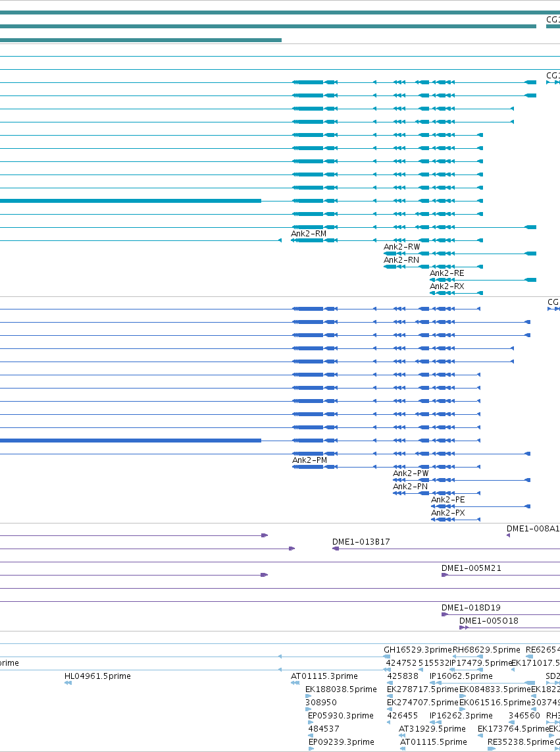Image resolution: width=560 pixels, height=752 pixels.
Task: Select the IP16262.3prime EST label
Action: [461, 716]
